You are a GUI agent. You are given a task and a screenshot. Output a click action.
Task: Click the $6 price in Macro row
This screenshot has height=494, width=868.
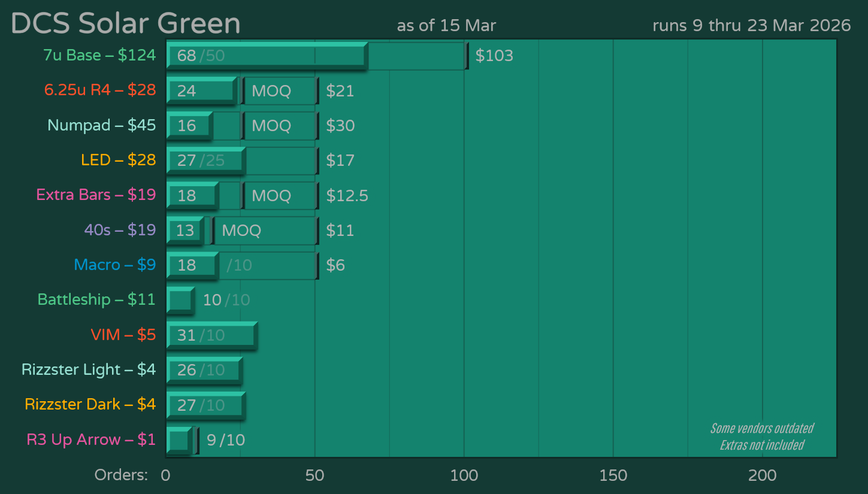pos(335,265)
